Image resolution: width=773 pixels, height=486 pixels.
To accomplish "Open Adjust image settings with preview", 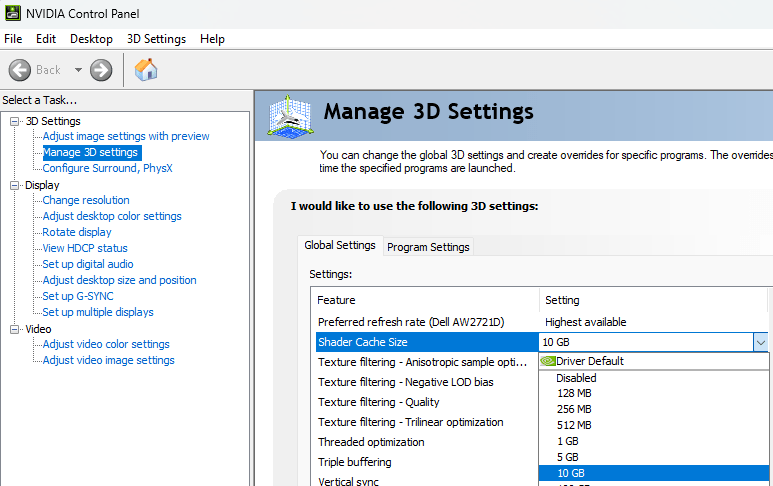I will click(x=126, y=136).
